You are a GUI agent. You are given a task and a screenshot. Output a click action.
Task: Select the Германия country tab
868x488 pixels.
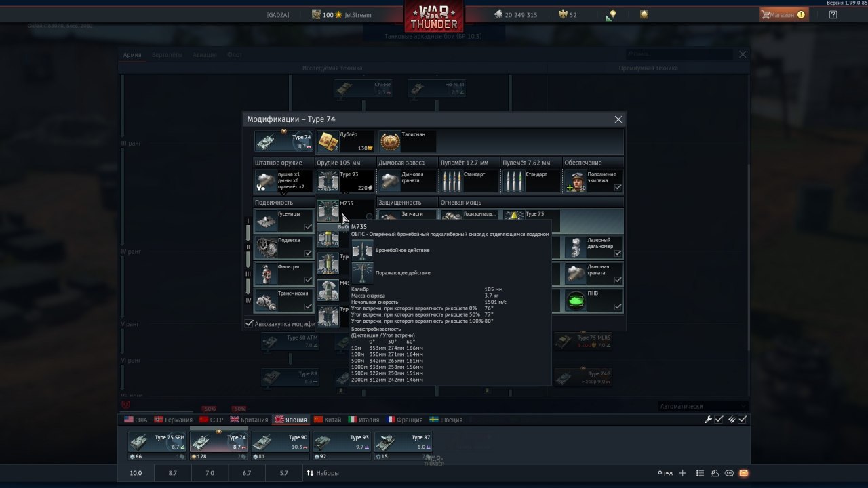pyautogui.click(x=174, y=420)
